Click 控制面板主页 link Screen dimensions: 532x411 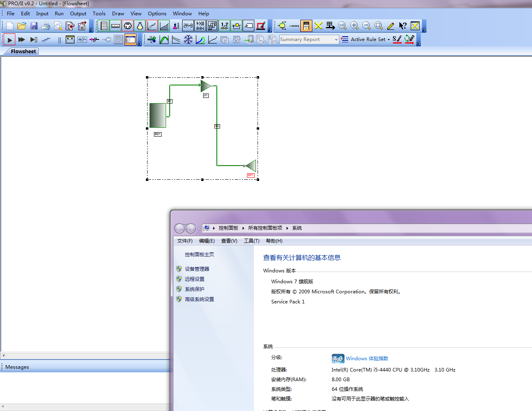pos(199,254)
